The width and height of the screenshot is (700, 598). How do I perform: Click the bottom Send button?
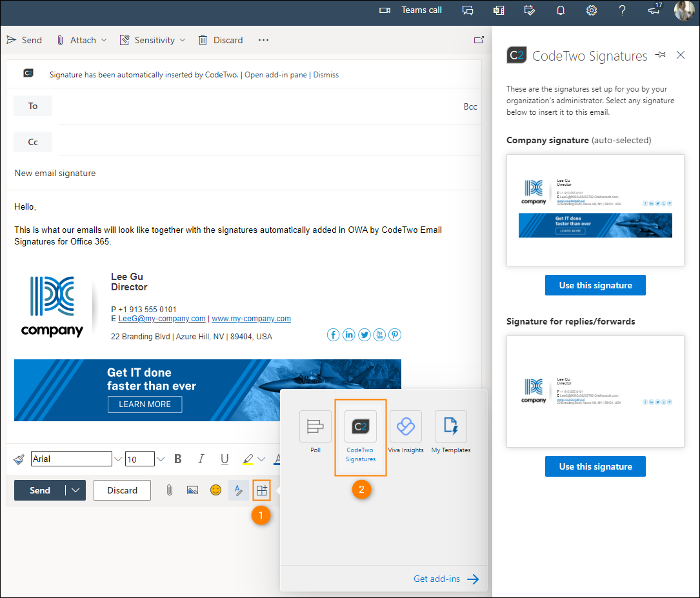pos(40,490)
